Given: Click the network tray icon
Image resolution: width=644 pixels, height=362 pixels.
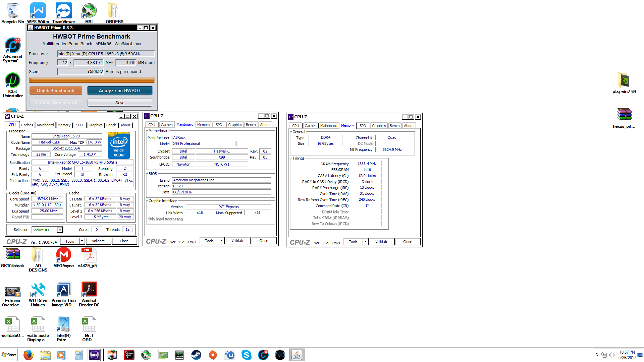Looking at the screenshot, I should [x=604, y=355].
